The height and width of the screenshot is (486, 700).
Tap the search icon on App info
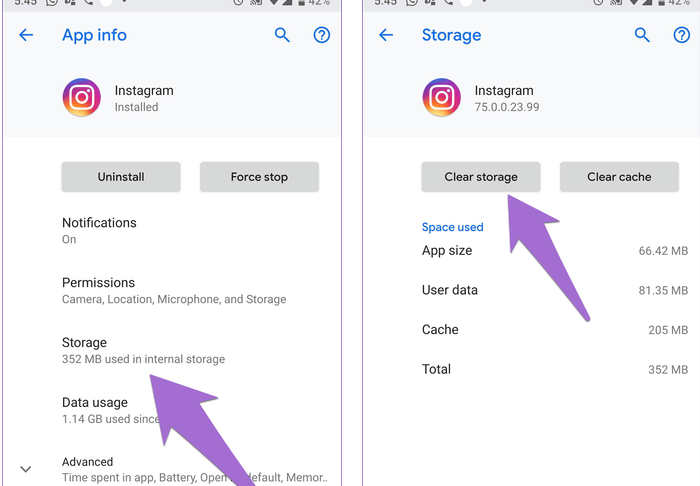coord(282,35)
